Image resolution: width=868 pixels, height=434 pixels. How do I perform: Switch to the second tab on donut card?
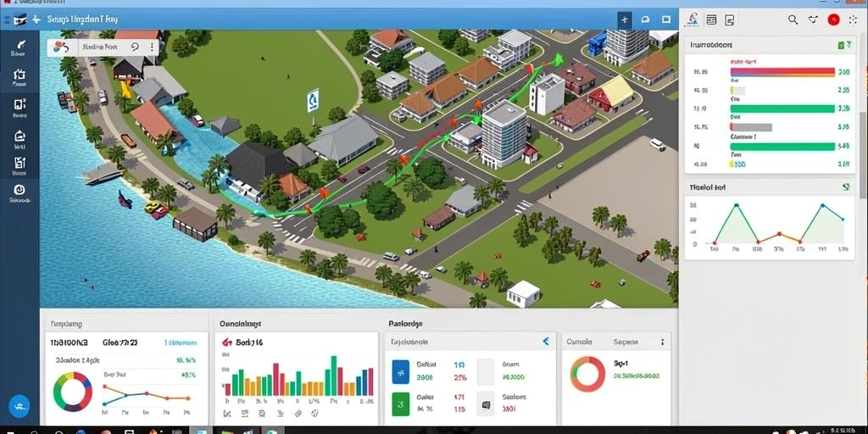tap(626, 342)
